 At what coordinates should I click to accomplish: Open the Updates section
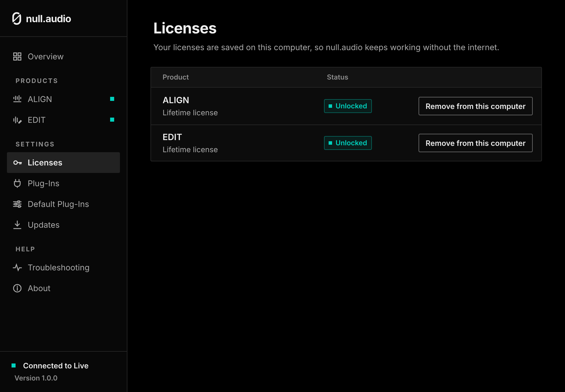pos(63,225)
